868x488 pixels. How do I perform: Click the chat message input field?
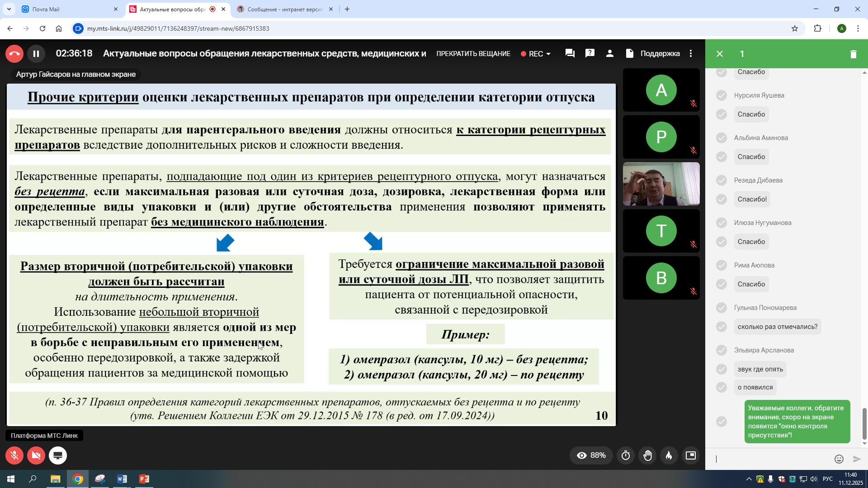772,459
